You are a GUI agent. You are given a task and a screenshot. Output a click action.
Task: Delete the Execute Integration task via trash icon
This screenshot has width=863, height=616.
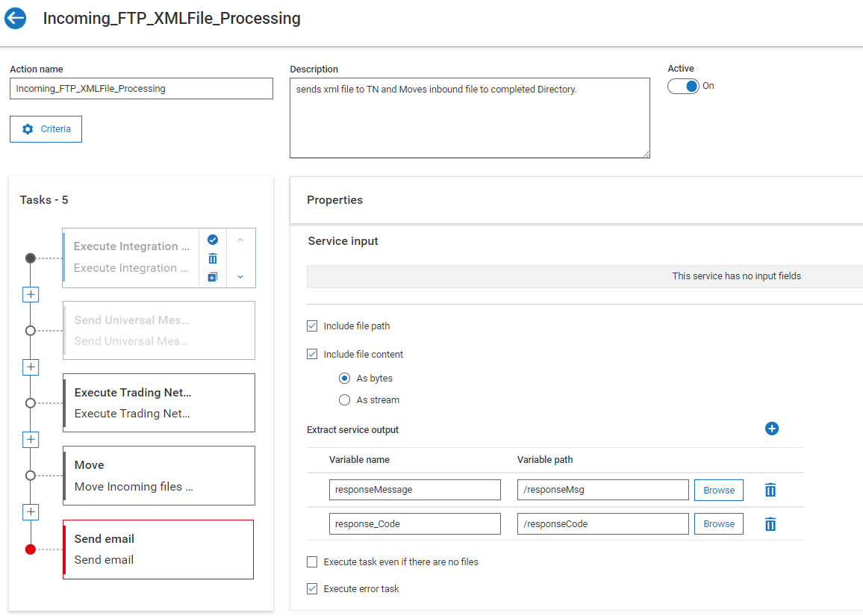tap(212, 258)
